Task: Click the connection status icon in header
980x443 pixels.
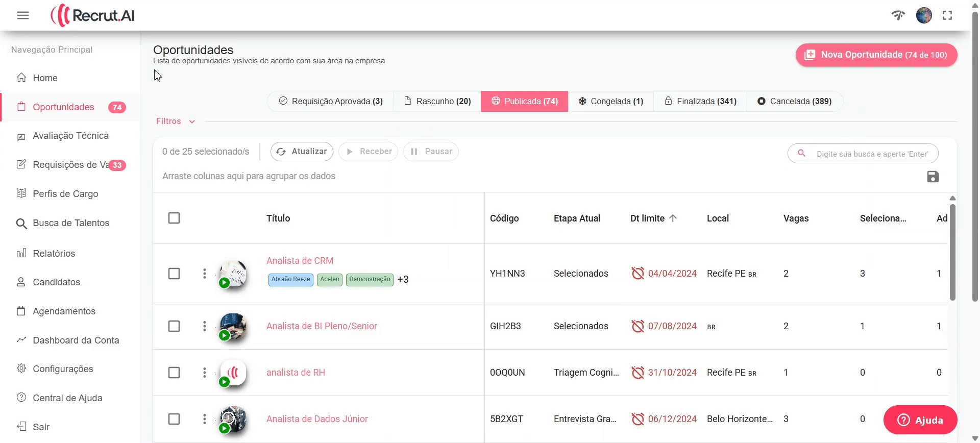Action: point(898,15)
